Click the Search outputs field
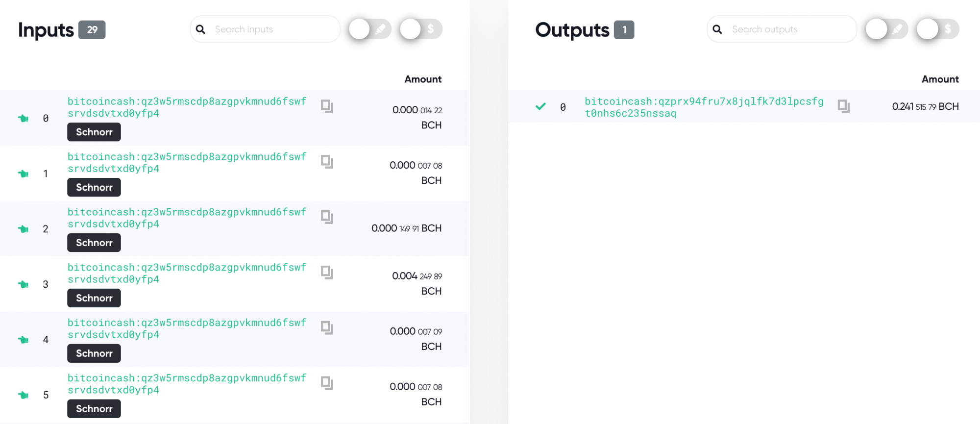 782,29
